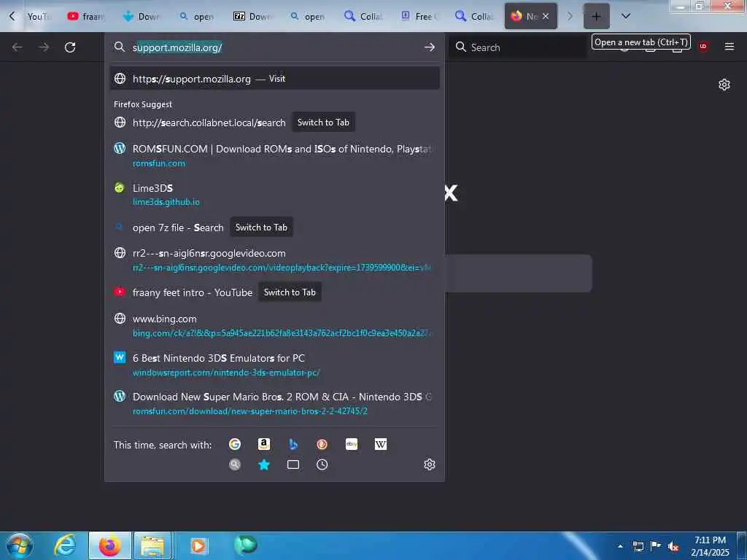The image size is (747, 560).
Task: Click the muted volume tray icon
Action: 673,547
